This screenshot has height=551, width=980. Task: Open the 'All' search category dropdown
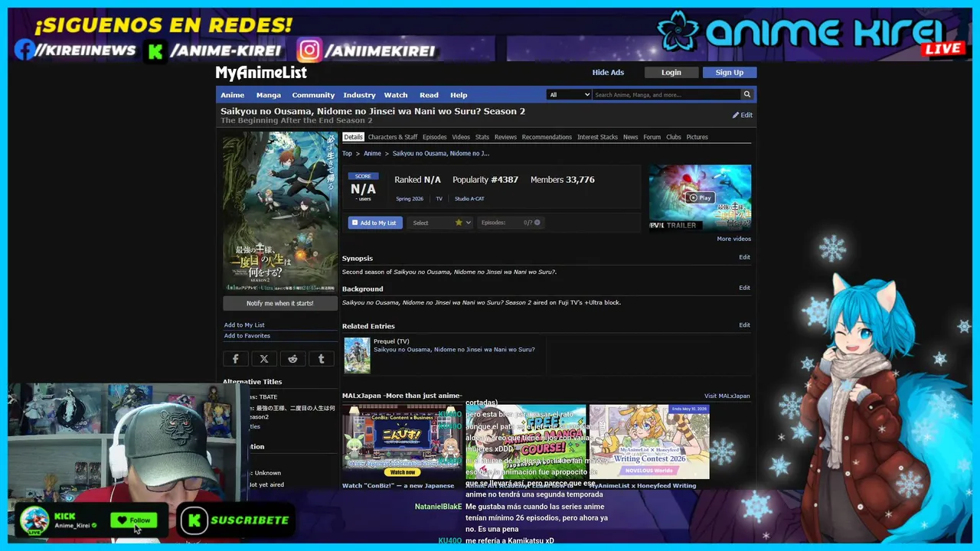coord(569,95)
